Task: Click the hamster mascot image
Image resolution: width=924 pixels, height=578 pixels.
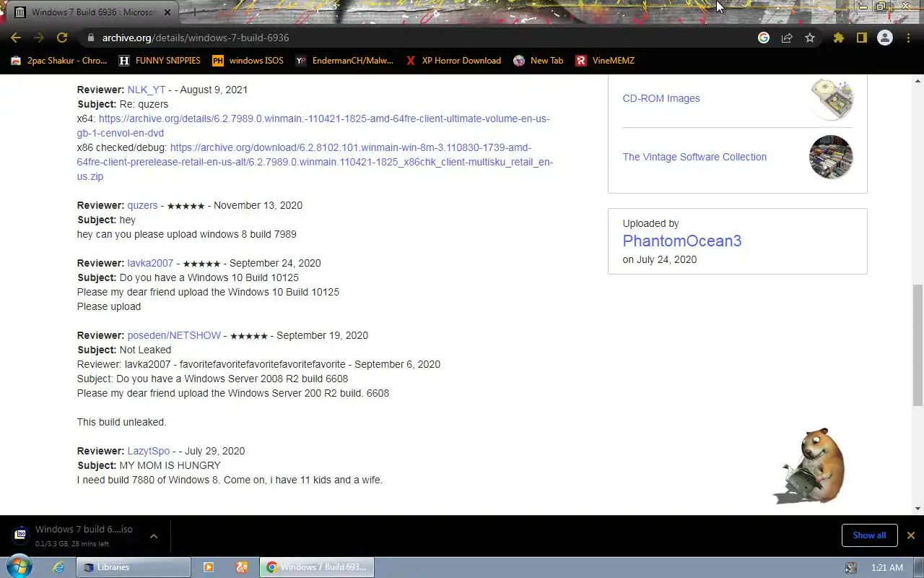Action: pos(810,465)
